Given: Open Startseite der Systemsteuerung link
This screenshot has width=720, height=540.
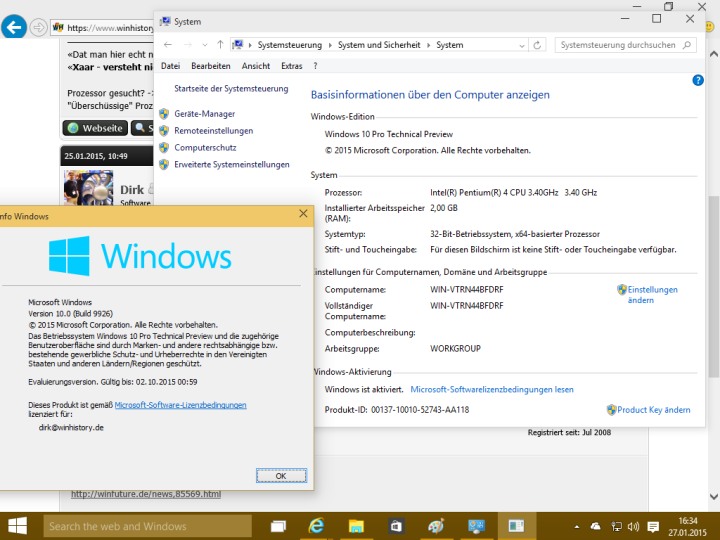Looking at the screenshot, I should (x=231, y=89).
